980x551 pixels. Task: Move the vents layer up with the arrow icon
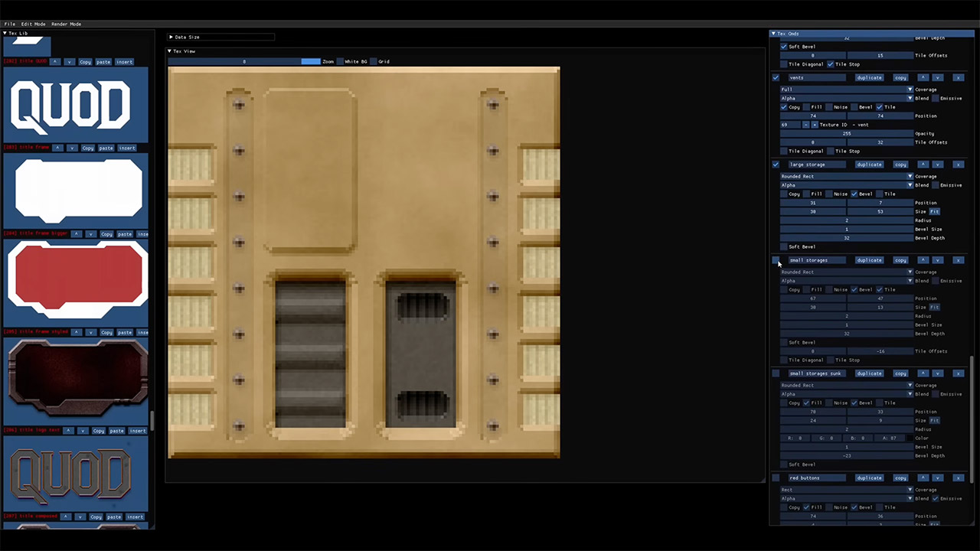click(923, 77)
